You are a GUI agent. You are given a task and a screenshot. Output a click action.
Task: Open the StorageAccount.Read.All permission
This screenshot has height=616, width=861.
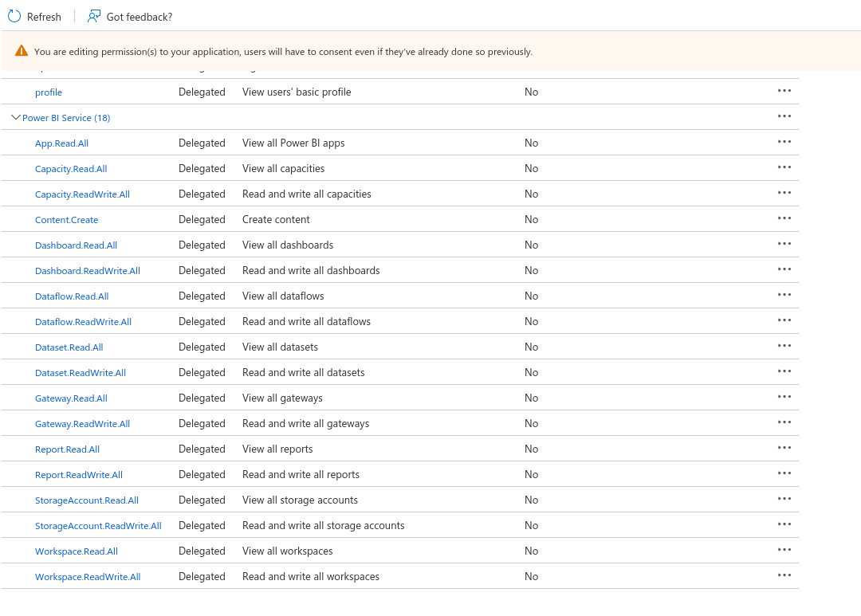(87, 500)
